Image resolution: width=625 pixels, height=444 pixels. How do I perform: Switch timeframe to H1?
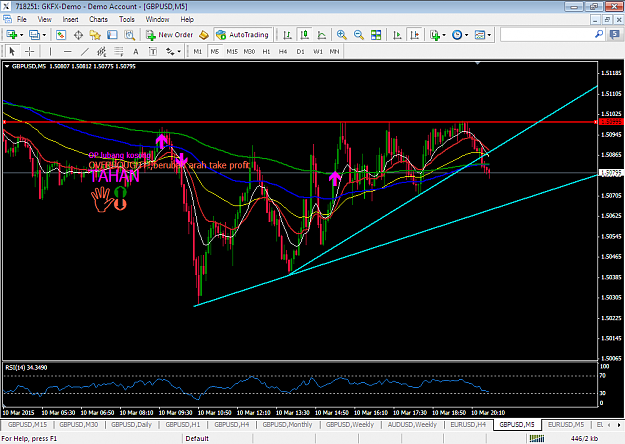[266, 51]
